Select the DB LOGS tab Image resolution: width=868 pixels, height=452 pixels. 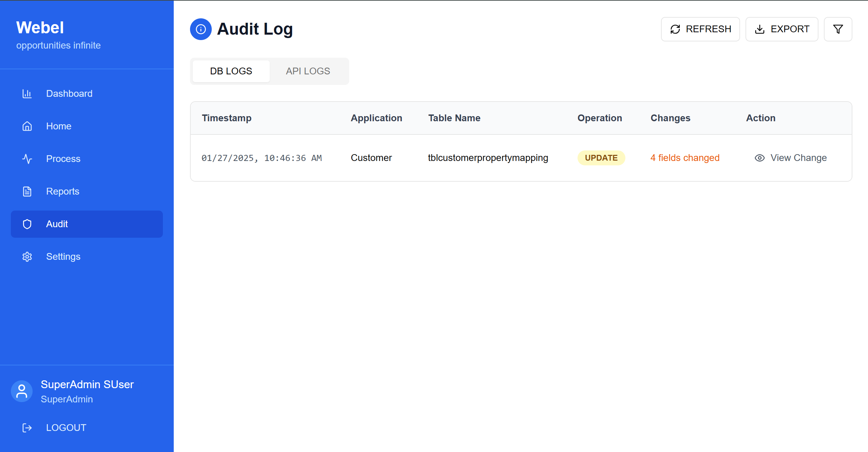click(x=231, y=71)
